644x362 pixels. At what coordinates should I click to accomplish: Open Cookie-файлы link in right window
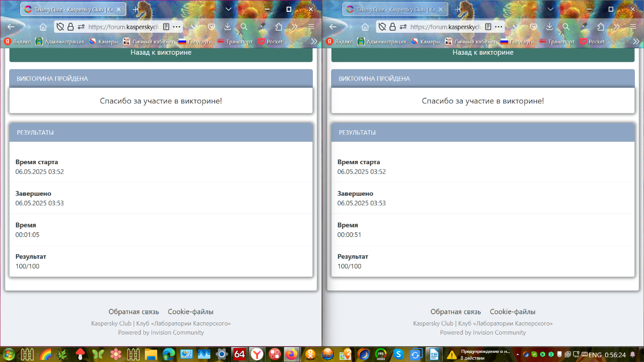(513, 312)
